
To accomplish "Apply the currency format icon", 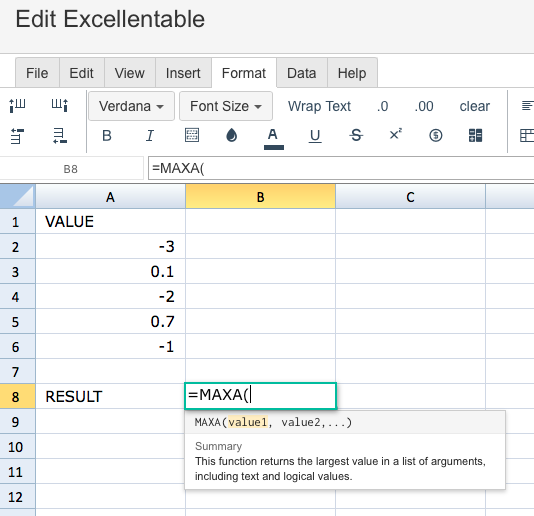I will point(436,136).
